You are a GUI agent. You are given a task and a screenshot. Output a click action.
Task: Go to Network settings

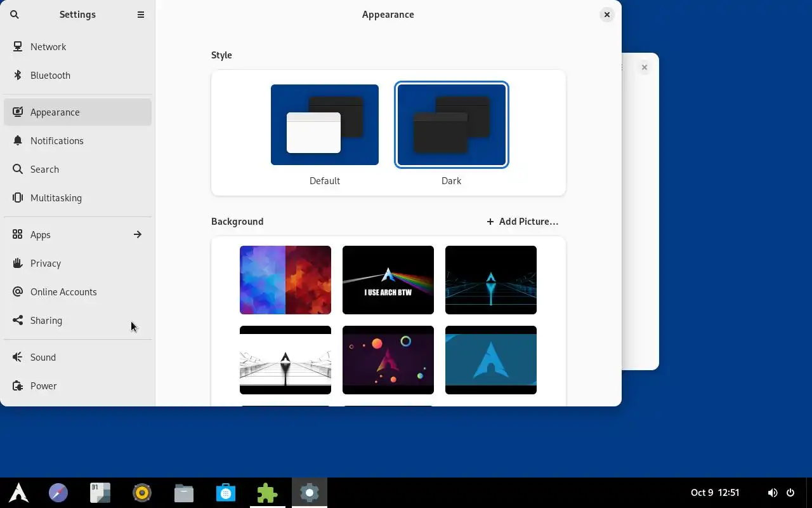coord(77,46)
